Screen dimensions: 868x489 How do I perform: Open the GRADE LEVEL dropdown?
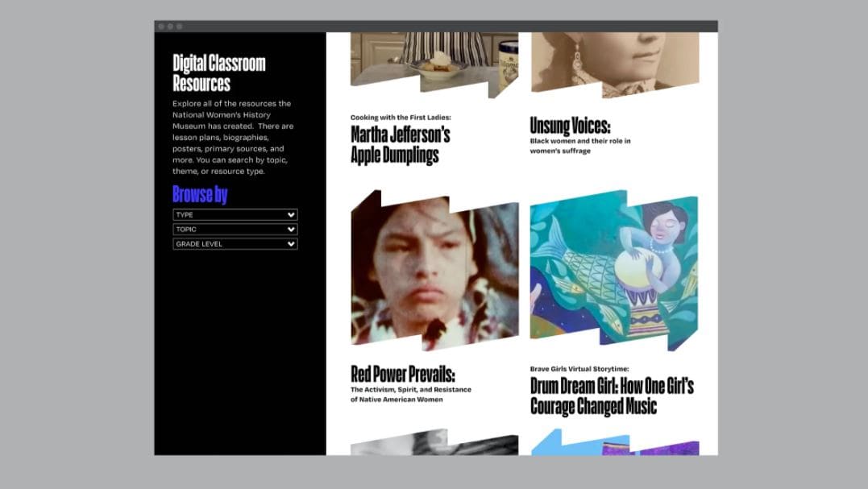pyautogui.click(x=235, y=244)
